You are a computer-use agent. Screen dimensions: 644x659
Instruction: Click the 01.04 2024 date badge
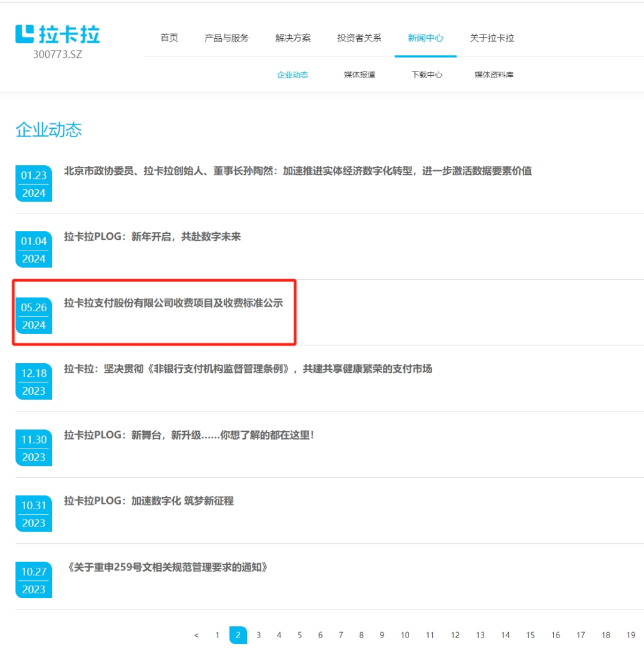click(33, 250)
